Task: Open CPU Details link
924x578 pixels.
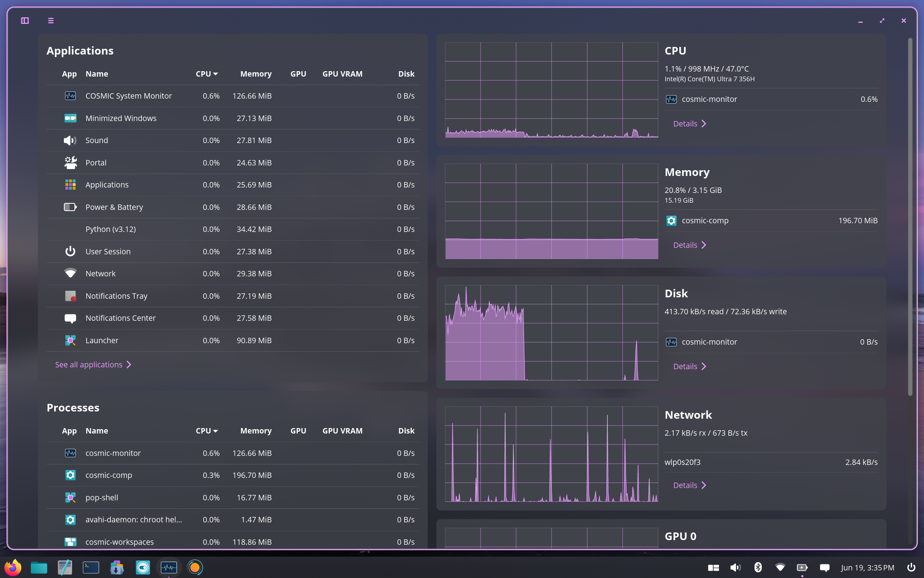Action: (x=689, y=124)
